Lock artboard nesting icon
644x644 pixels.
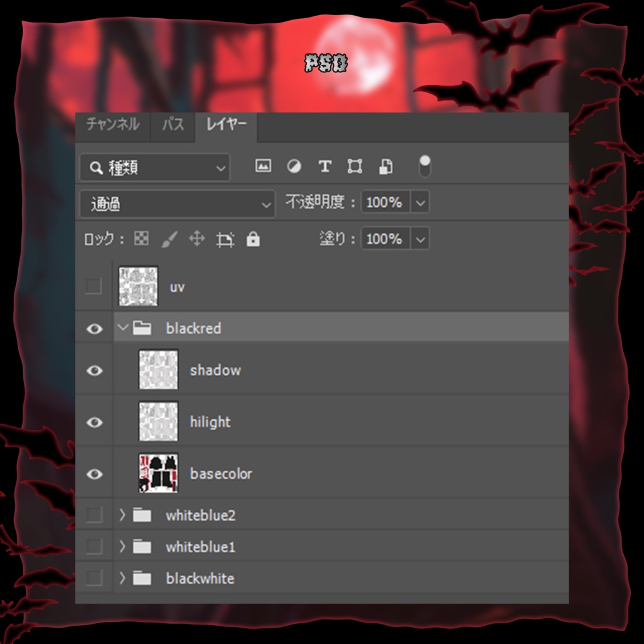tap(225, 240)
